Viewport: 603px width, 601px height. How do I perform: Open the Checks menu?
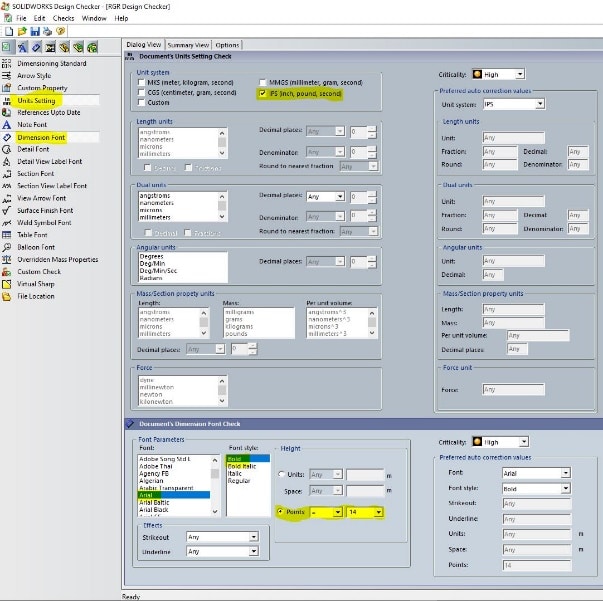(63, 18)
